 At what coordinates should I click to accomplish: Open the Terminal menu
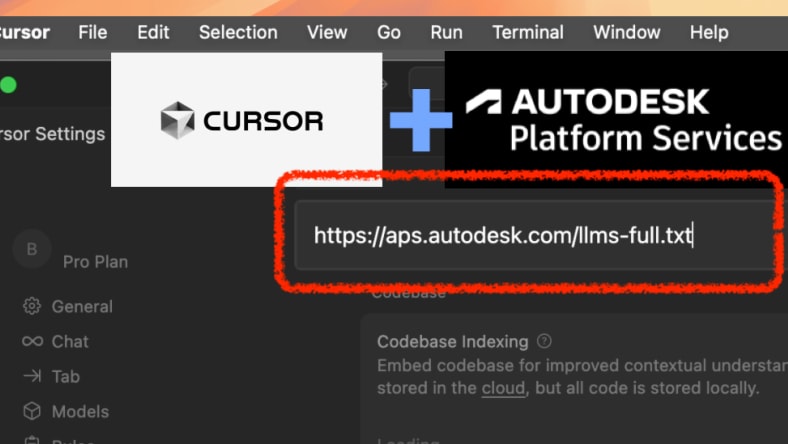click(x=528, y=32)
